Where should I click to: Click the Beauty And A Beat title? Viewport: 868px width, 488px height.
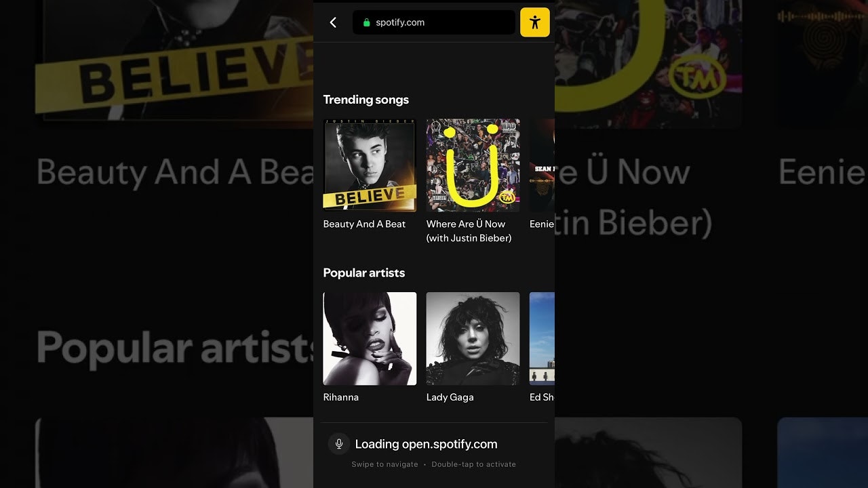364,224
